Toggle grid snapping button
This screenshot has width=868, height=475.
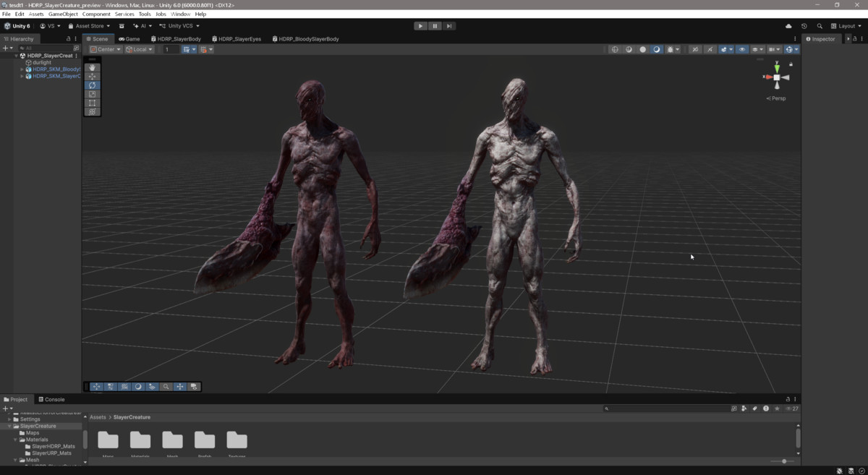(203, 50)
